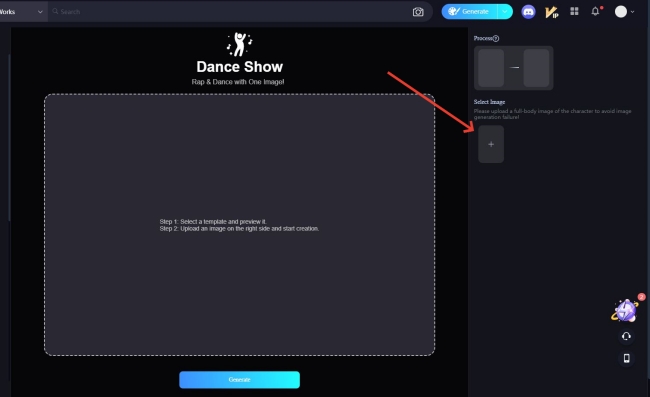The width and height of the screenshot is (650, 397).
Task: Click the magnifier search icon
Action: tap(55, 12)
